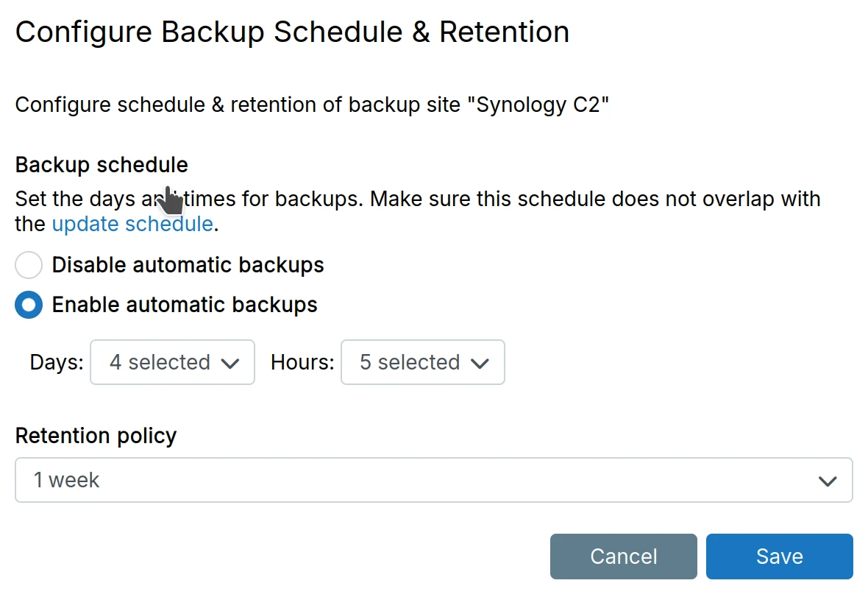Save the backup schedule configuration
Viewport: 868px width, 597px height.
coord(779,557)
